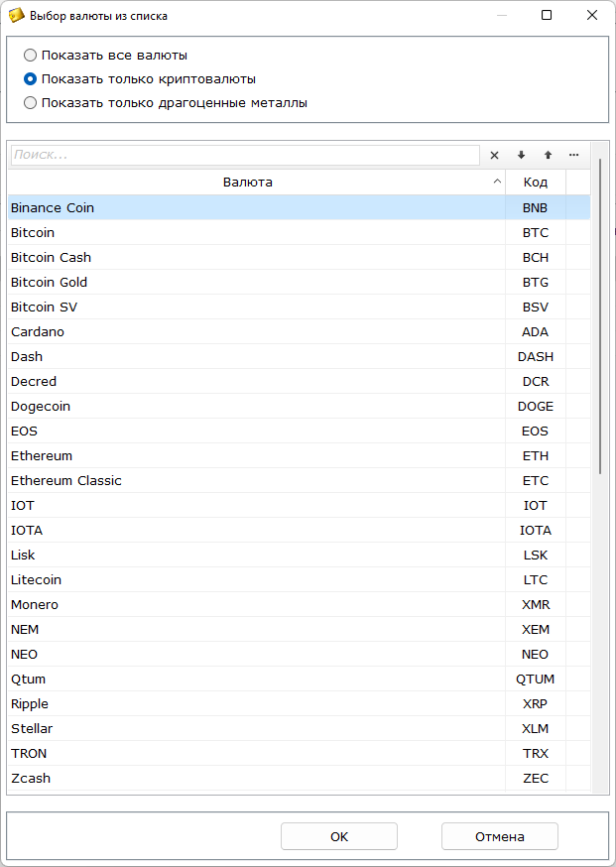Clear the search field with the X icon

(x=494, y=156)
